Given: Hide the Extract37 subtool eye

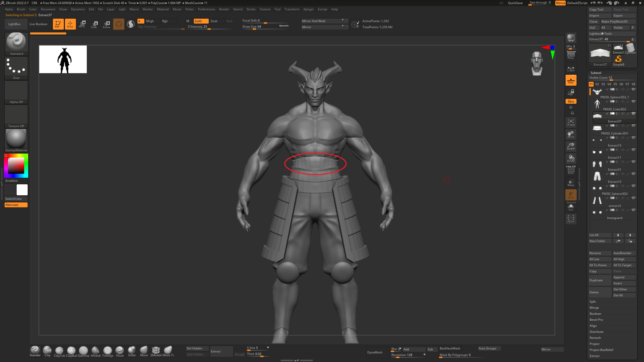Looking at the screenshot, I should [x=633, y=113].
